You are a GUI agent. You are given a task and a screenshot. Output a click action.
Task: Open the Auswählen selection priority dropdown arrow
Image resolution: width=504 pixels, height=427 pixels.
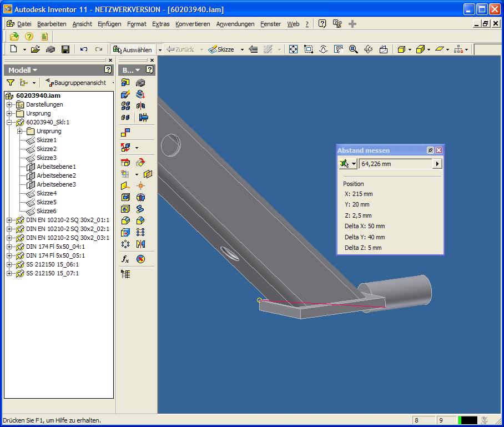(x=160, y=49)
